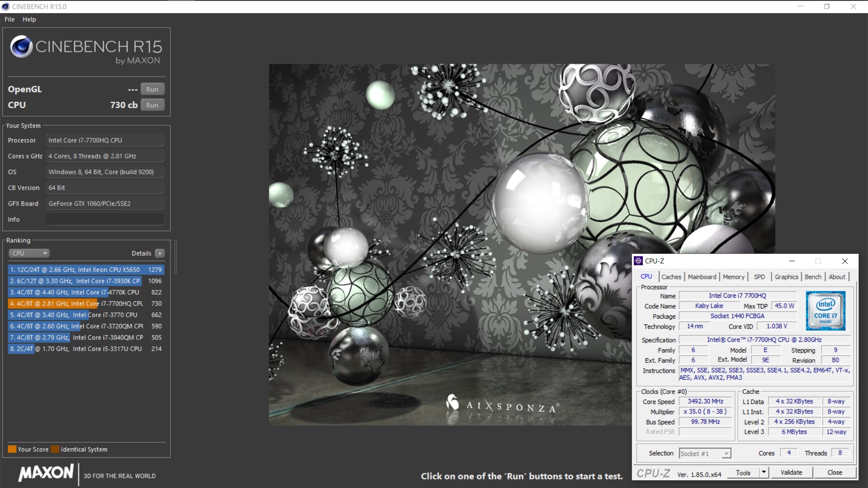The width and height of the screenshot is (868, 488).
Task: Expand ranking Details arrow button
Action: pos(160,253)
